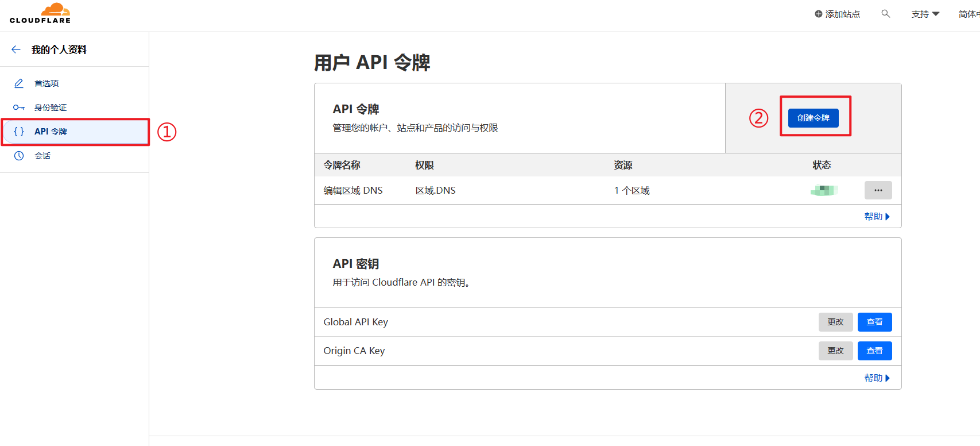
Task: Open the 简体中文 language dropdown
Action: [x=969, y=14]
